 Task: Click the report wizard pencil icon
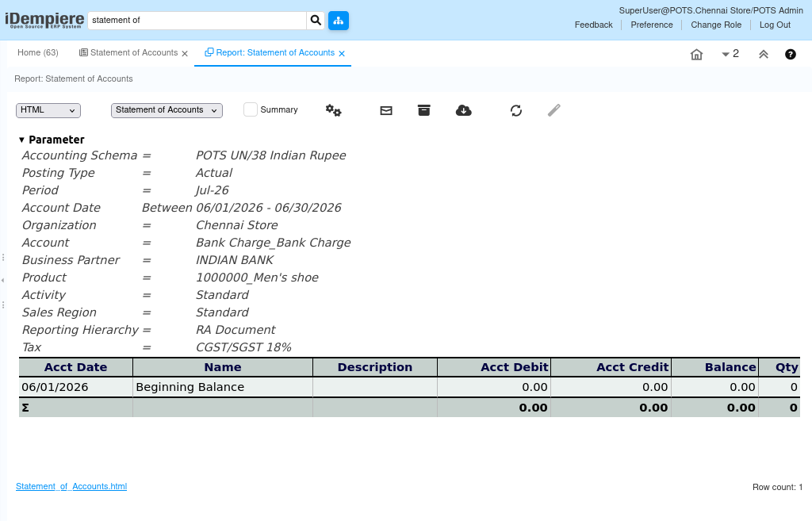pyautogui.click(x=554, y=110)
